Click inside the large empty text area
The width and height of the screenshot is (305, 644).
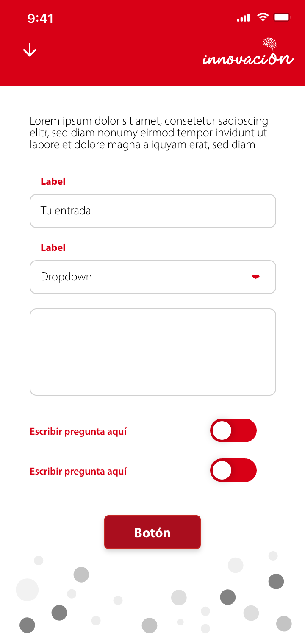tap(152, 352)
